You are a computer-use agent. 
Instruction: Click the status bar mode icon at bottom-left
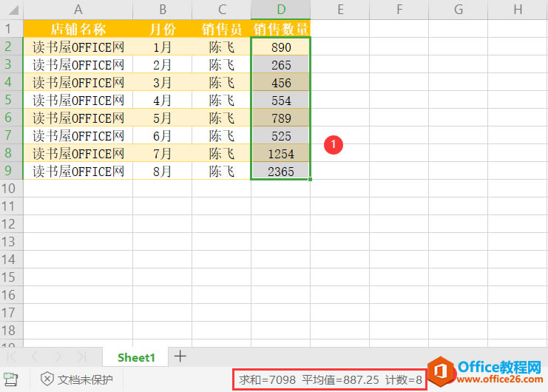(x=11, y=379)
